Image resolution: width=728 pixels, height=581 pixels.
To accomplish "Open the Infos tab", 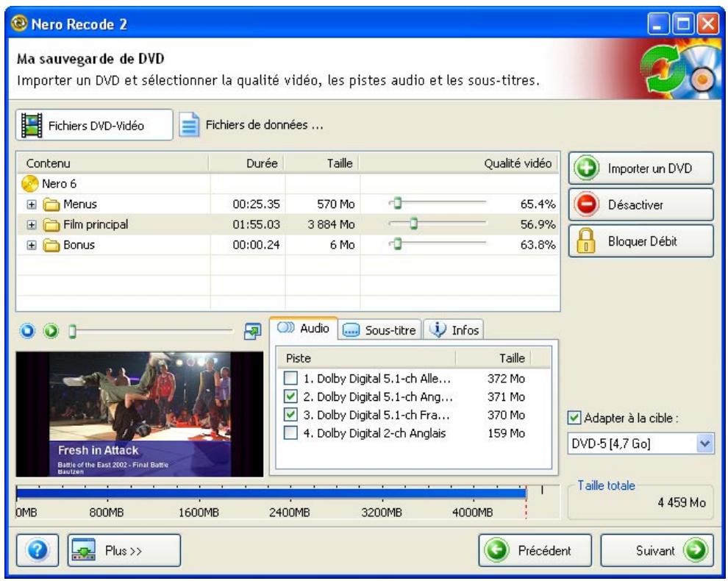I will (454, 330).
